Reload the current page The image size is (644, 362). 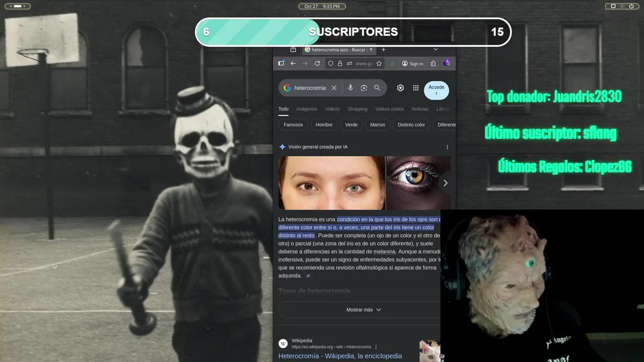click(317, 63)
